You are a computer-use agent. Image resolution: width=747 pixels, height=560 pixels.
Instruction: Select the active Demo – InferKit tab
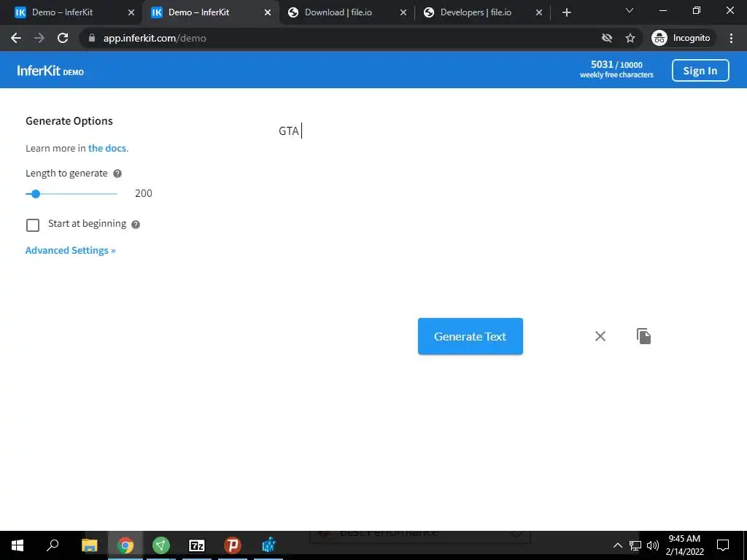coord(199,12)
